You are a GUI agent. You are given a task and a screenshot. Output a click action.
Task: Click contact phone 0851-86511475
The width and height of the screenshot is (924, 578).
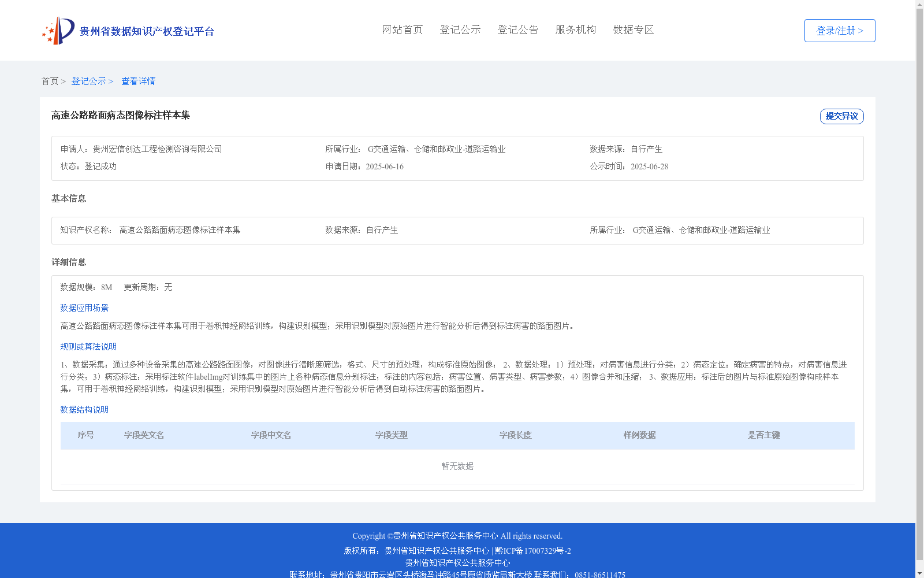click(600, 575)
